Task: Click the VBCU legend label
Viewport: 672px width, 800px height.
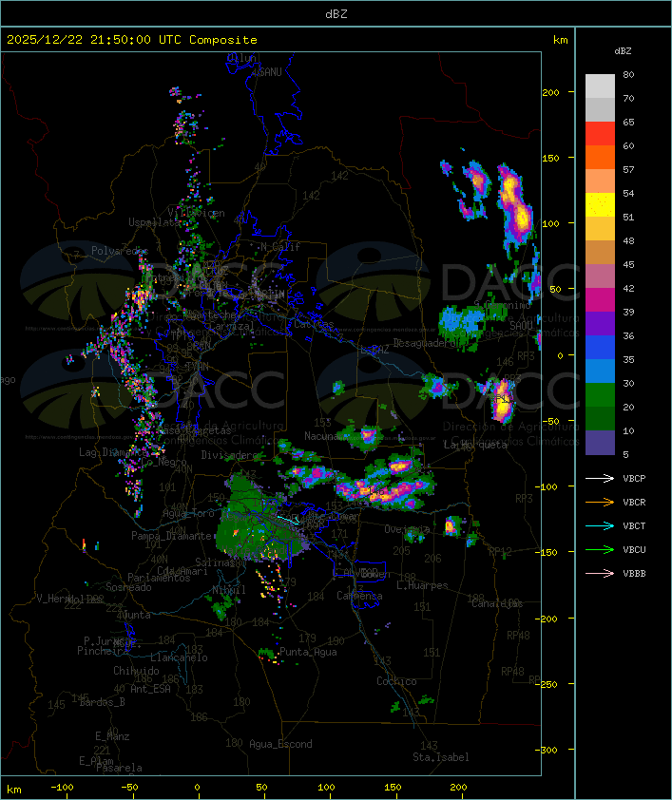Action: pos(634,549)
